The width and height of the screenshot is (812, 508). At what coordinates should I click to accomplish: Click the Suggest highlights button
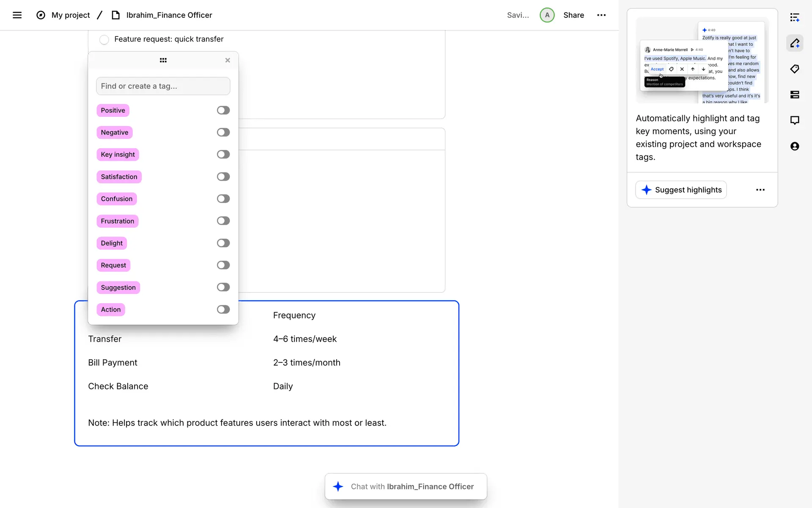tap(681, 190)
